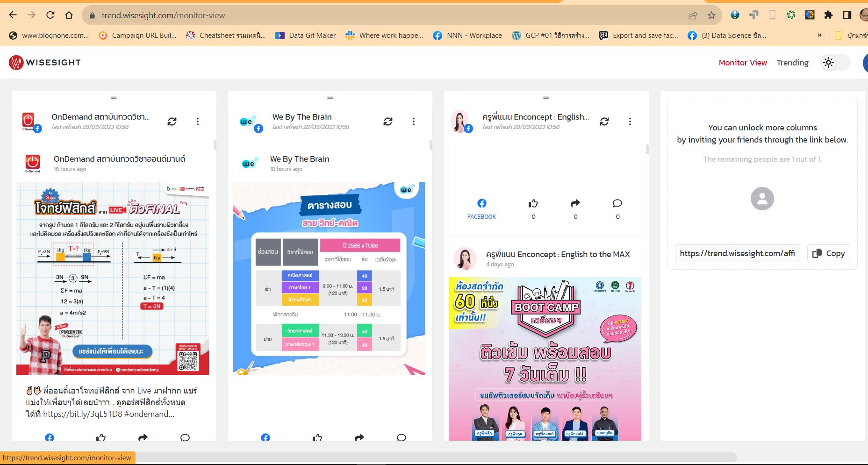Copy the affiliate invite link
Viewport: 868px width, 465px height.
829,253
